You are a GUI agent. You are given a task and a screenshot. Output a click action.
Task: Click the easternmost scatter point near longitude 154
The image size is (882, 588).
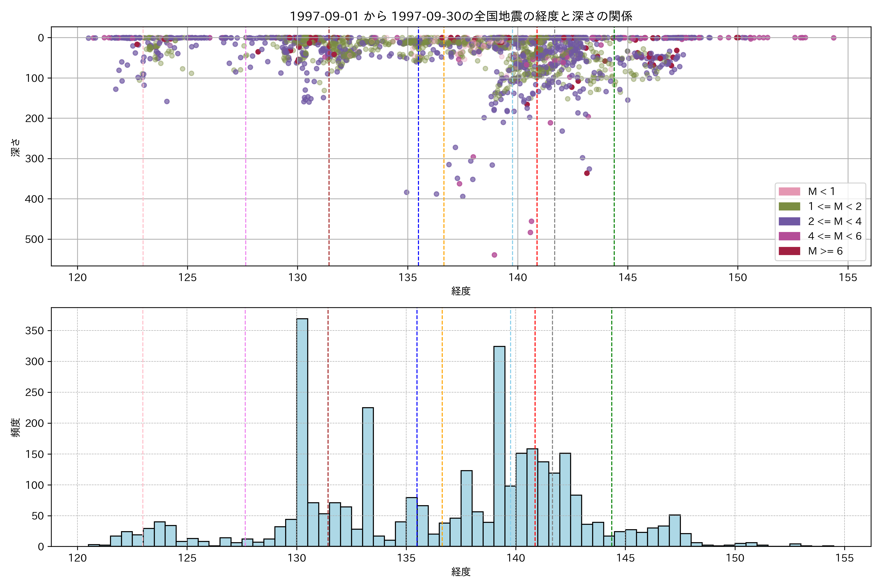click(834, 38)
